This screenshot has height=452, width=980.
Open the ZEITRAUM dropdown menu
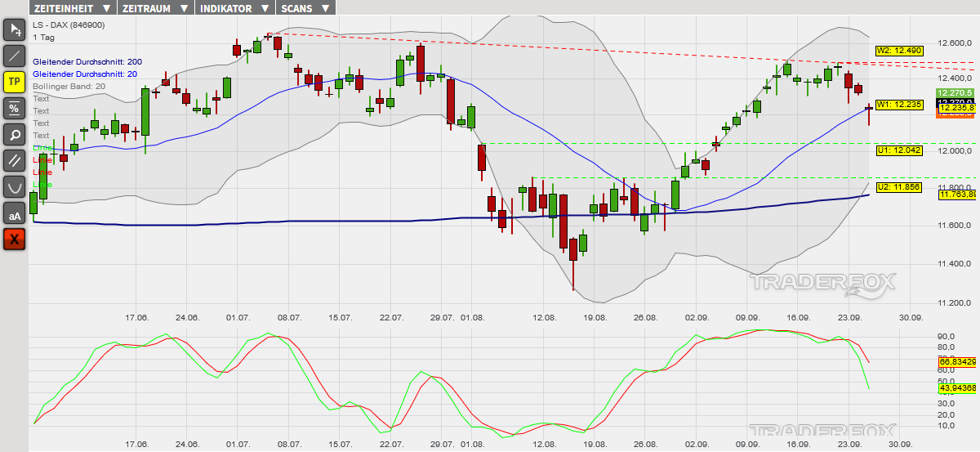[x=155, y=8]
